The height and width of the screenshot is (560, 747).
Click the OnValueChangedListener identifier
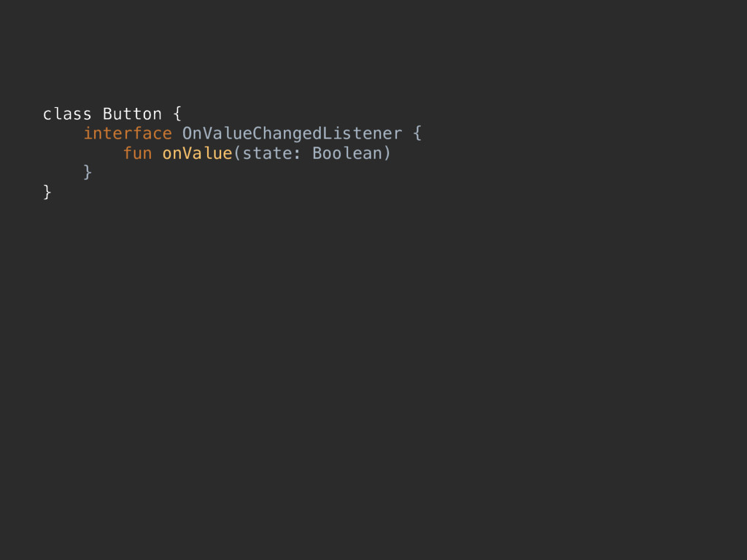tap(292, 134)
